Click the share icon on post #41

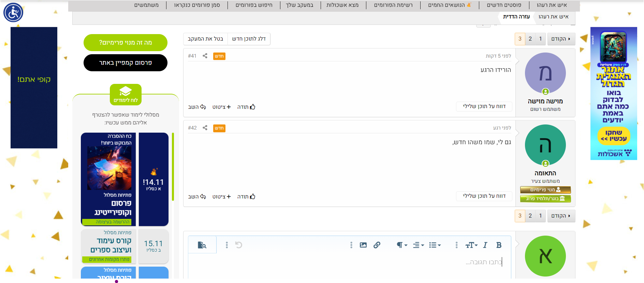point(205,56)
